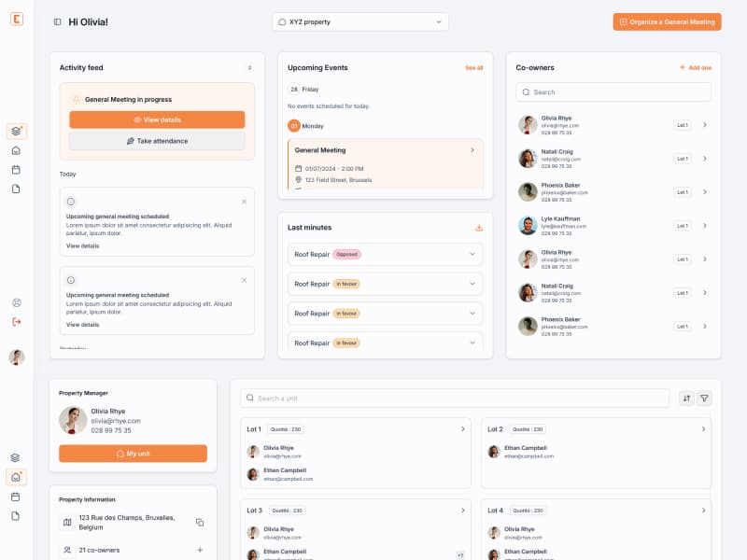The height and width of the screenshot is (560, 747).
Task: Download the Last minutes report
Action: pyautogui.click(x=479, y=227)
